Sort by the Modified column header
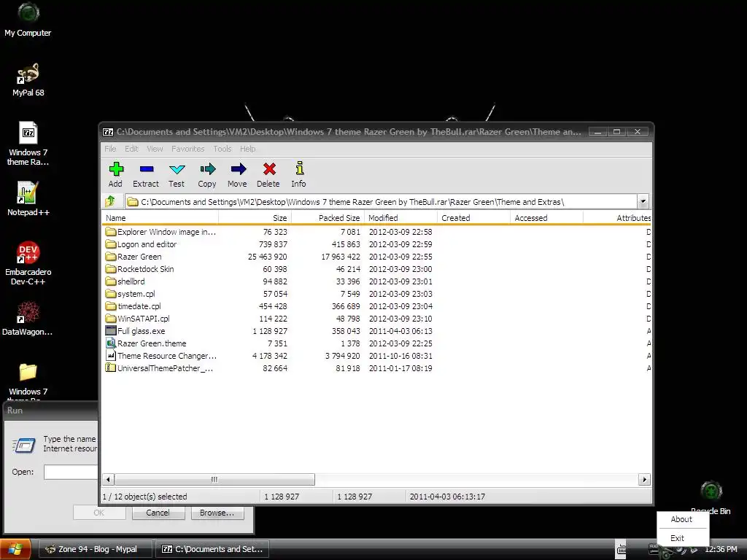The width and height of the screenshot is (747, 560). tap(400, 217)
